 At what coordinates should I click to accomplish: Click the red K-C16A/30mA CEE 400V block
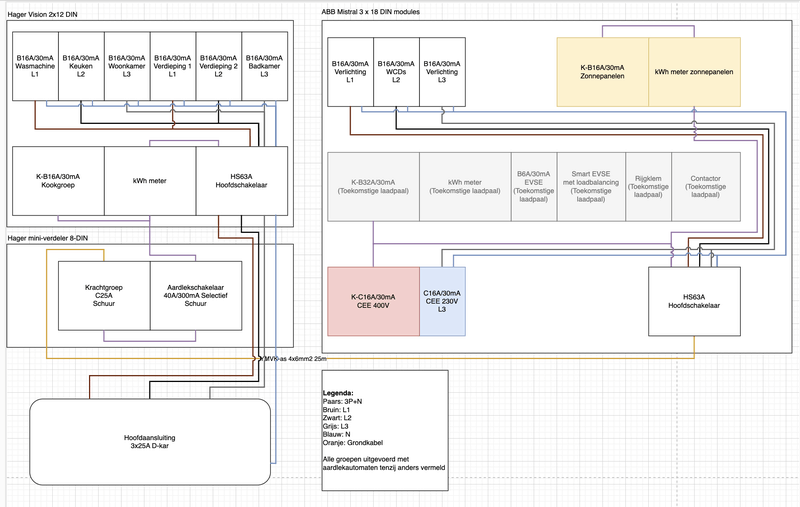373,301
